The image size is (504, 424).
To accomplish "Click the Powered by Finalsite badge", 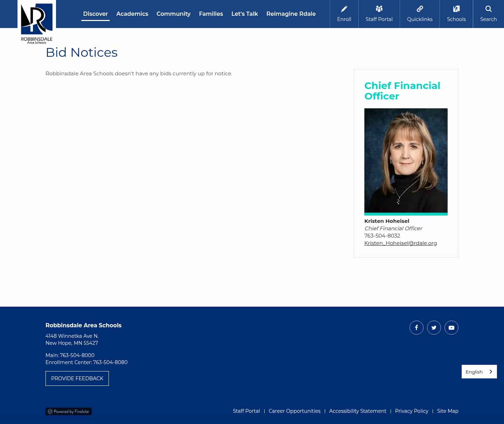I will click(69, 411).
